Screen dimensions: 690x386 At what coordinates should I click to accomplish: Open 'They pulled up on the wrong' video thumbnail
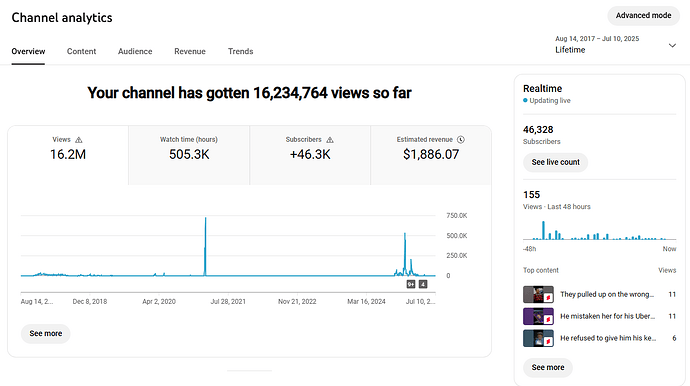pos(538,294)
